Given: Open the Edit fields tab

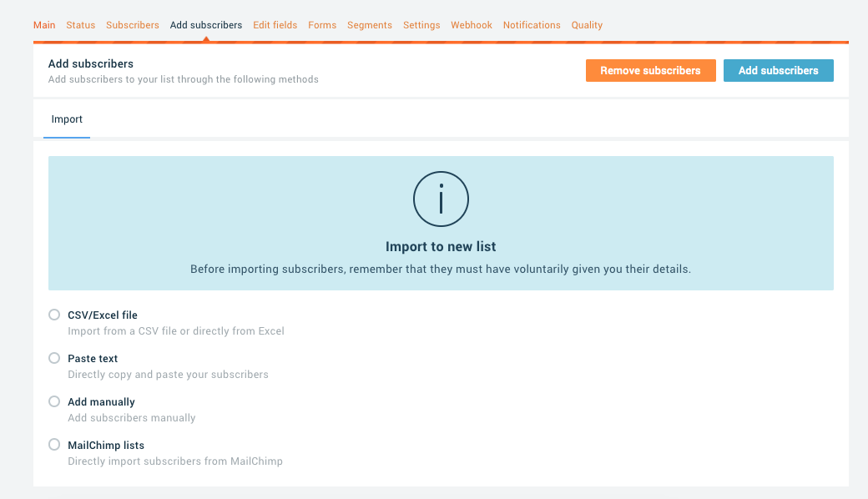Looking at the screenshot, I should click(x=275, y=25).
